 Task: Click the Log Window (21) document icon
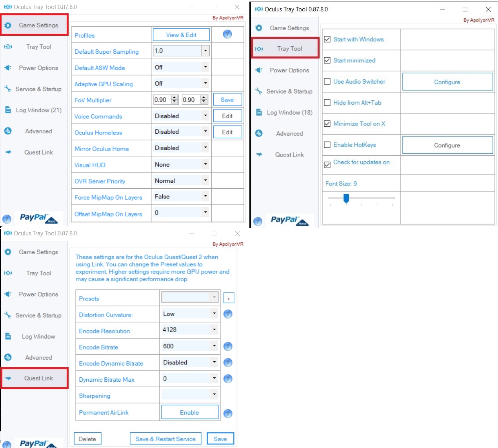8,110
